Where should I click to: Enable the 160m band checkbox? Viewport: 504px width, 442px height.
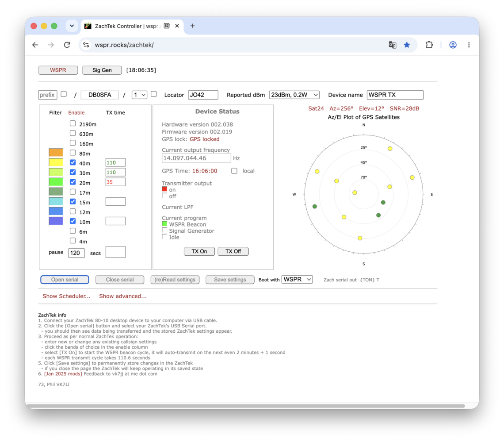coord(73,143)
